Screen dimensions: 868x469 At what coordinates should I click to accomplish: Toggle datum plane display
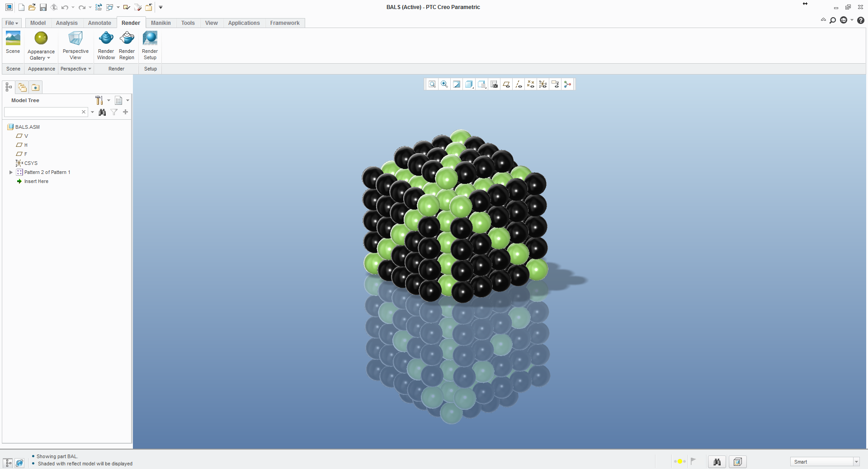coord(506,84)
